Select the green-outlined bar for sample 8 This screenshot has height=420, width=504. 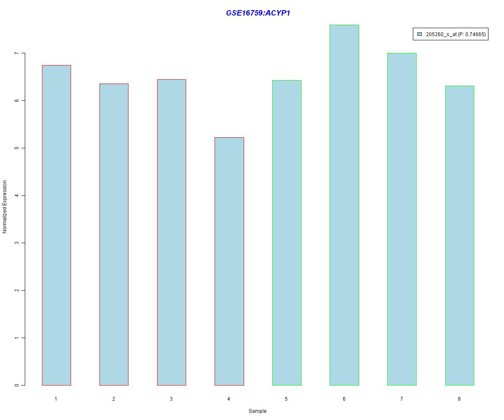tap(459, 236)
